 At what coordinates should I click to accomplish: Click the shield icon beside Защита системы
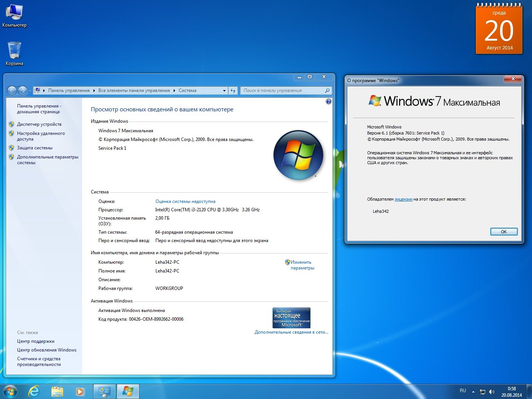[x=11, y=148]
